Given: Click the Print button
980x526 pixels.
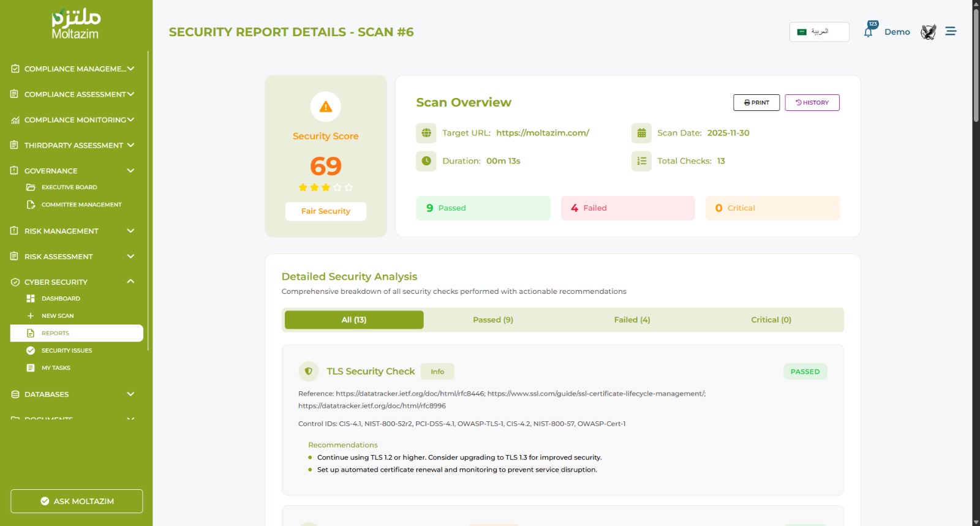Looking at the screenshot, I should (x=756, y=103).
